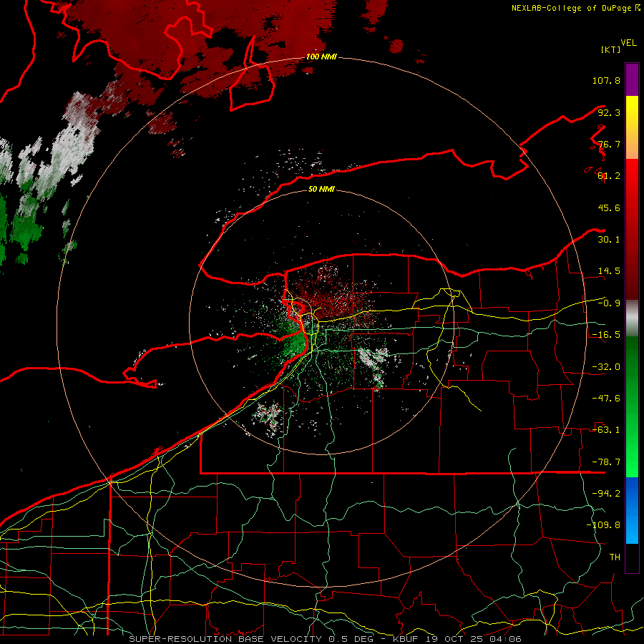Image resolution: width=644 pixels, height=644 pixels.
Task: Click the Super-Resolution Base Velocity KBUF caption
Action: click(x=326, y=639)
